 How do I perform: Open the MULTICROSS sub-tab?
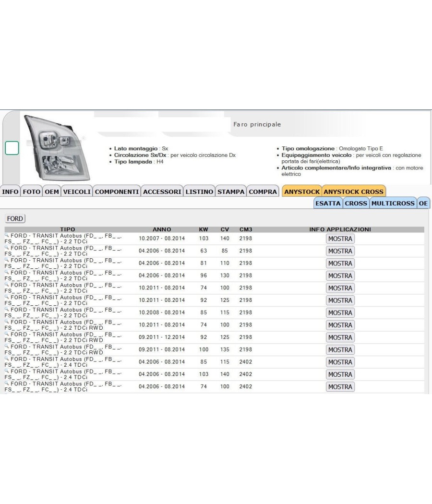click(393, 204)
